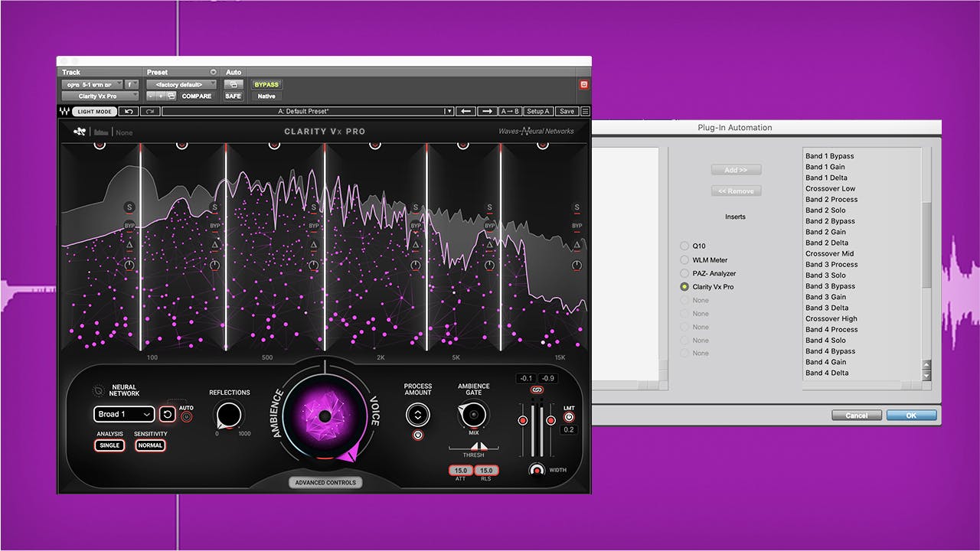Solo the fourth band with S button

[416, 207]
